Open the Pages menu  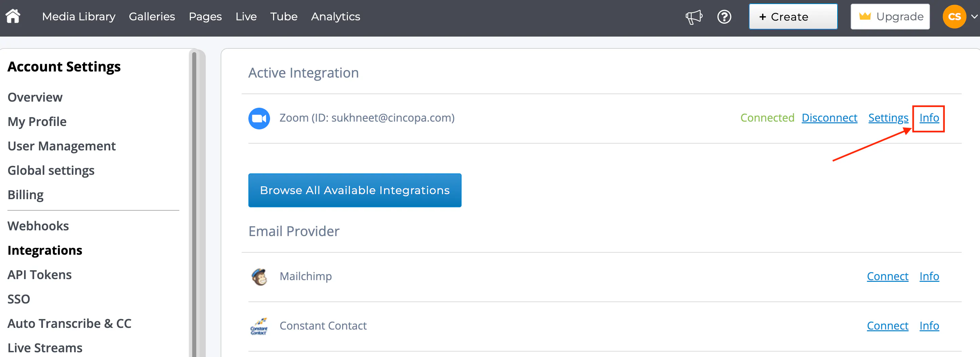205,16
